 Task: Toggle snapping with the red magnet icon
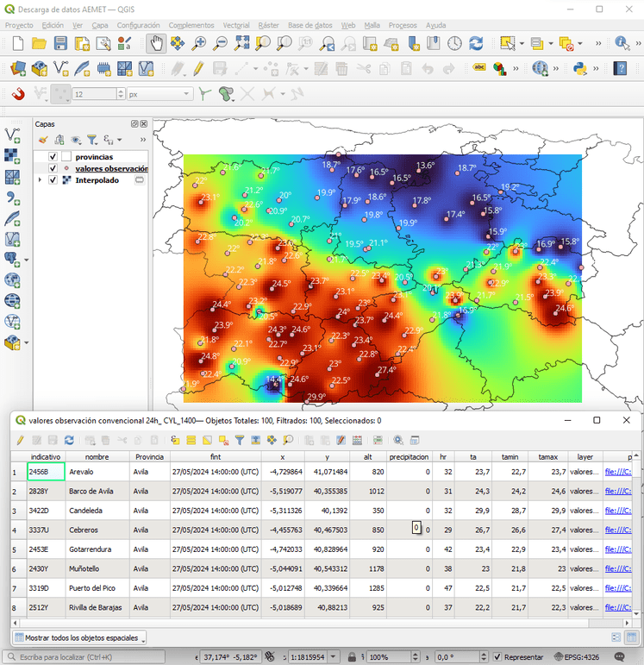[x=18, y=94]
